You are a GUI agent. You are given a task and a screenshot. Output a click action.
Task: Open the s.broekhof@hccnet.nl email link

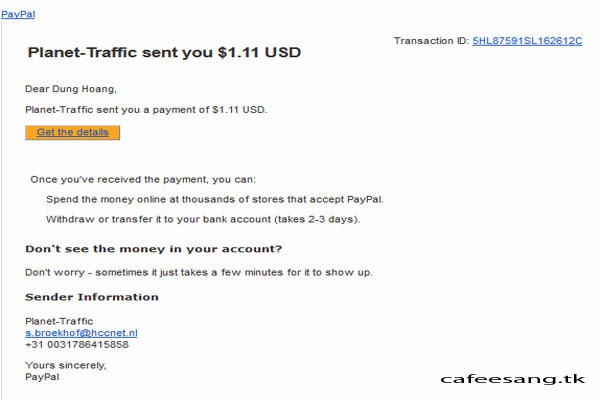click(x=81, y=333)
